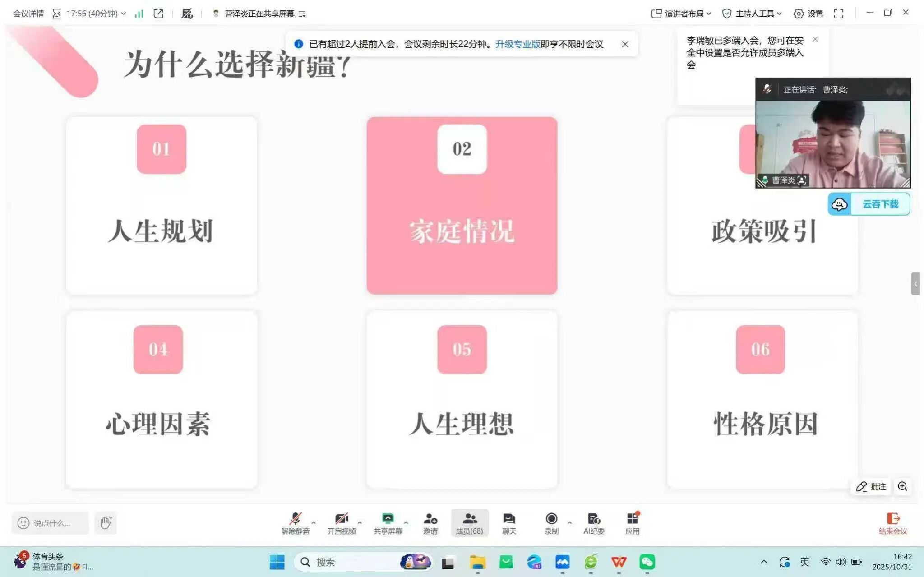Click the end meeting button
Screen dimensions: 924x577
(892, 523)
